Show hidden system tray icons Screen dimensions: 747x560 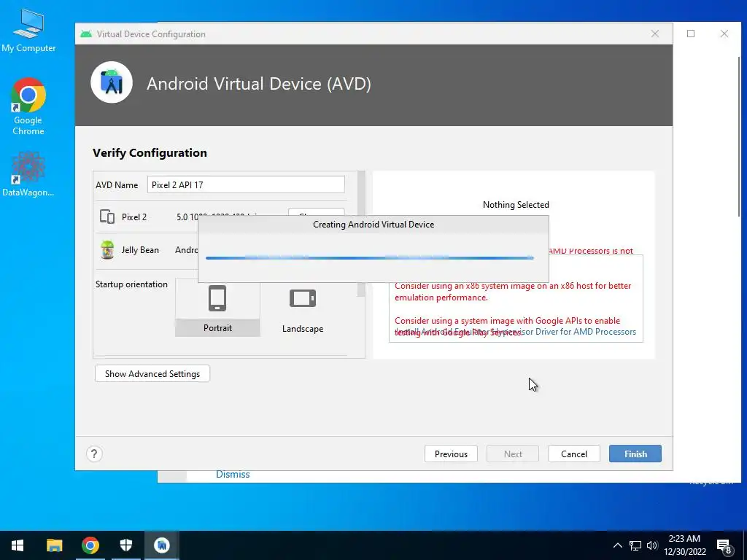pos(617,545)
